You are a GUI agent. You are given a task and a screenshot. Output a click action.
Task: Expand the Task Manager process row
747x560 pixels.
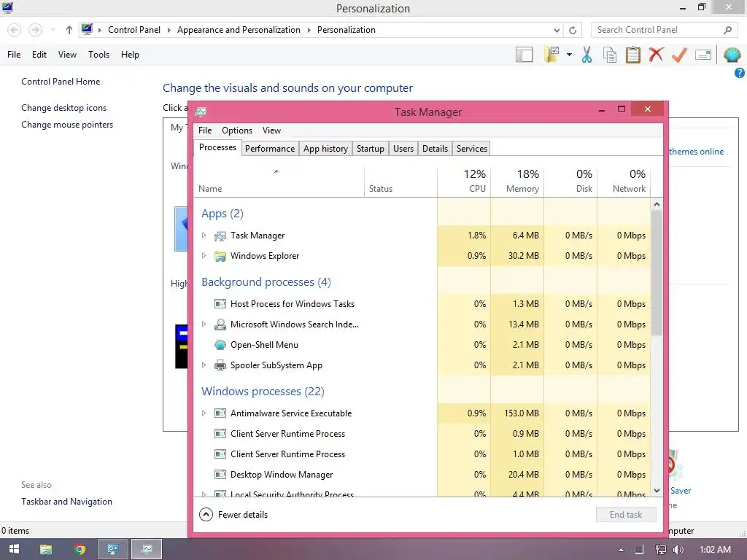pos(204,236)
